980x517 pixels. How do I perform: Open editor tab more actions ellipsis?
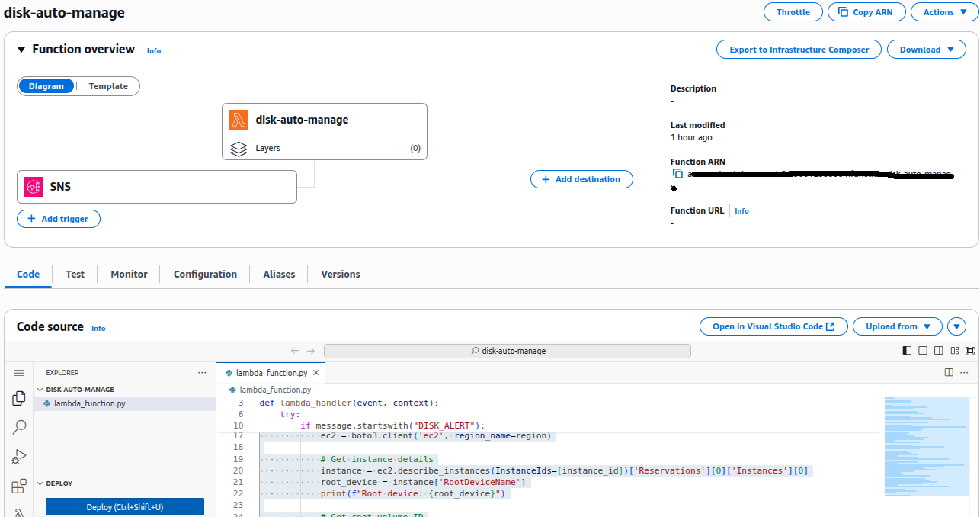966,373
